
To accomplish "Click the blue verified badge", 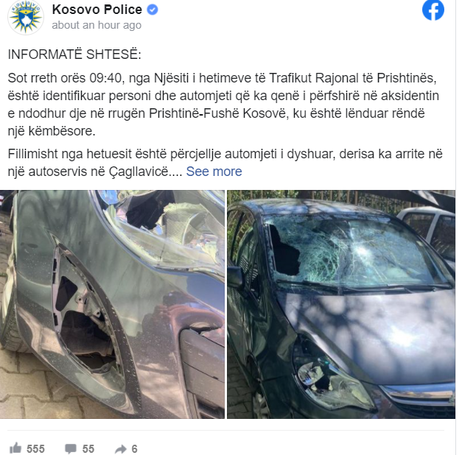I will pos(153,10).
